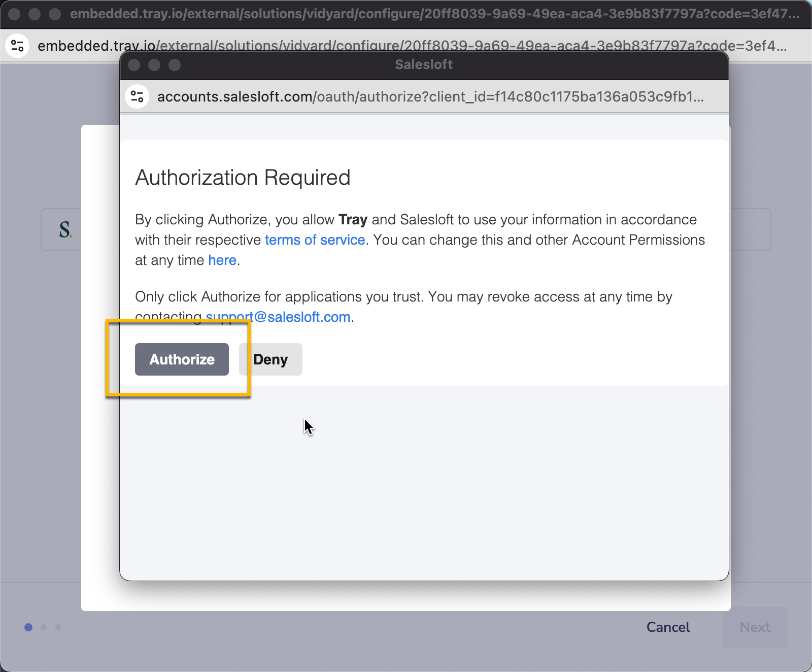Click the third wizard step dot
Viewport: 812px width, 672px height.
[58, 627]
